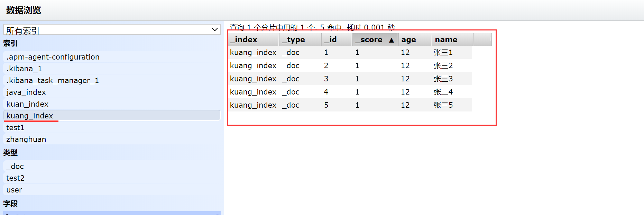This screenshot has width=644, height=215.
Task: Click age value 12 in 张三5 row
Action: pyautogui.click(x=405, y=105)
